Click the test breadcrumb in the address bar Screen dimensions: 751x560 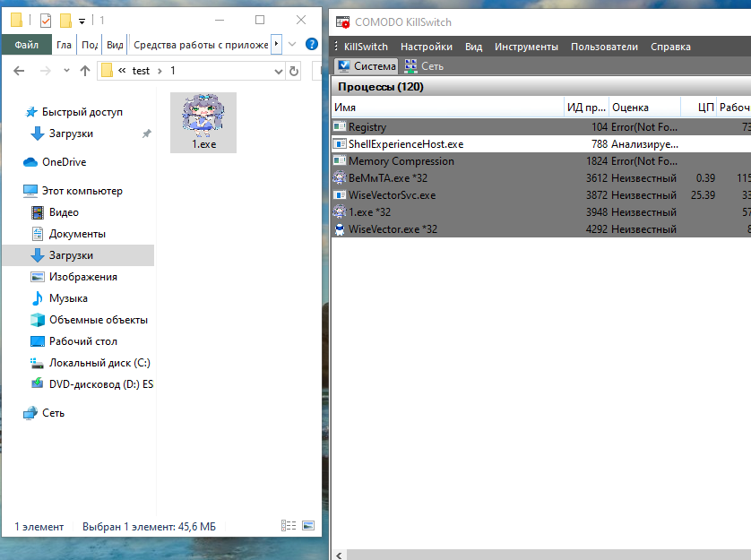(141, 71)
